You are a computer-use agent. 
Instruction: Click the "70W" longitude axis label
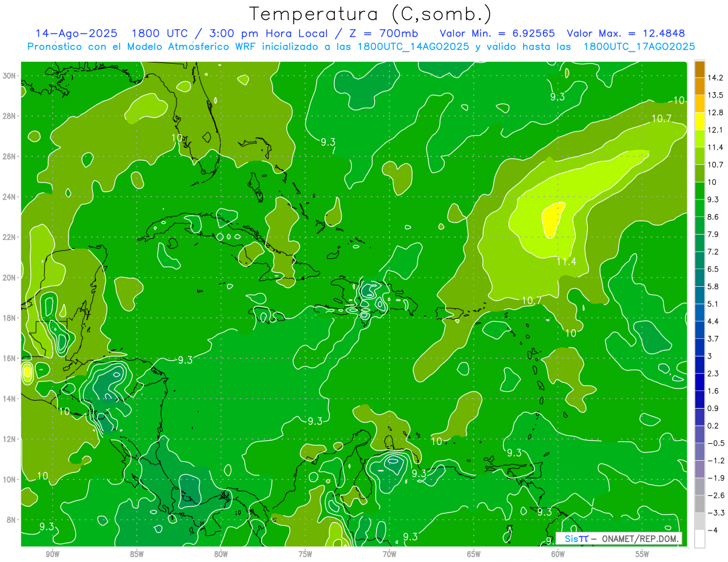click(389, 554)
